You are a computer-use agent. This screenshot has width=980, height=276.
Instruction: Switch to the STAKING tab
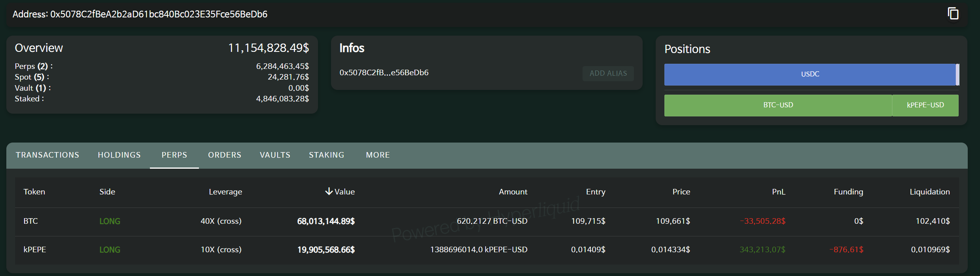point(327,155)
